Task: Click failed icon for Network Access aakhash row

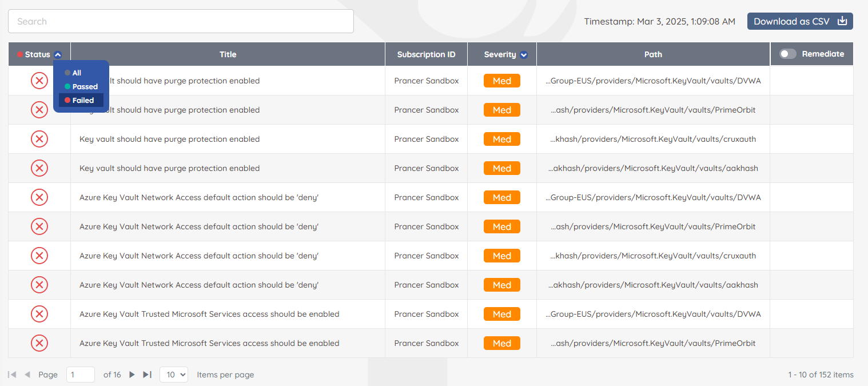Action: click(39, 285)
